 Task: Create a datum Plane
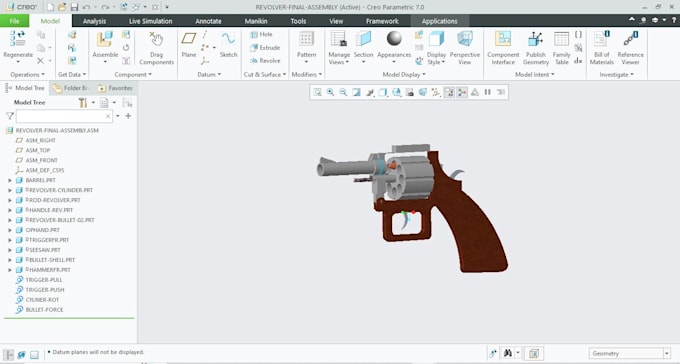[189, 44]
